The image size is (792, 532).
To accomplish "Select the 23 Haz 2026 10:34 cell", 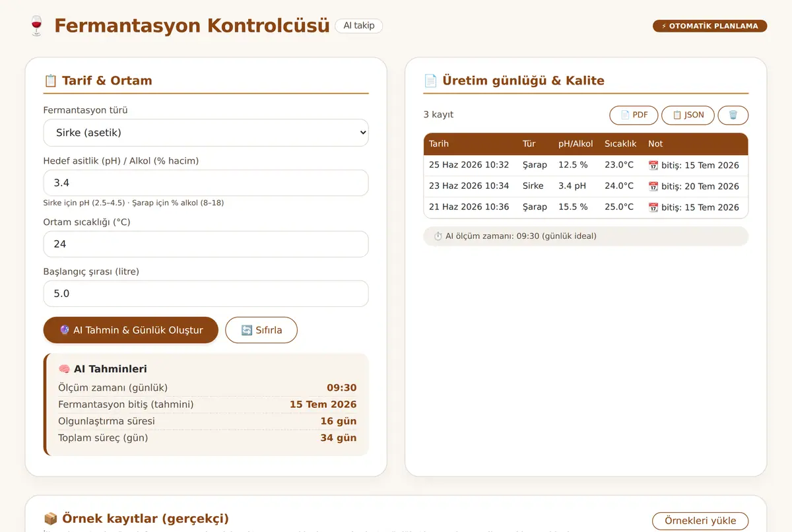I will coord(469,186).
